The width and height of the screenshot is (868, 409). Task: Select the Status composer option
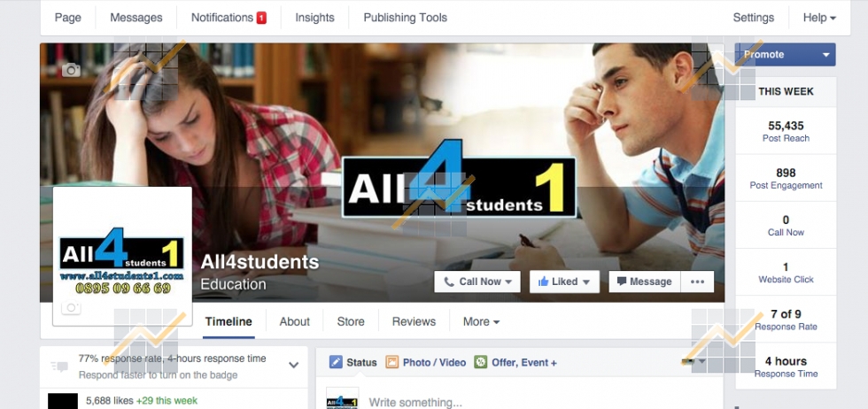[353, 362]
